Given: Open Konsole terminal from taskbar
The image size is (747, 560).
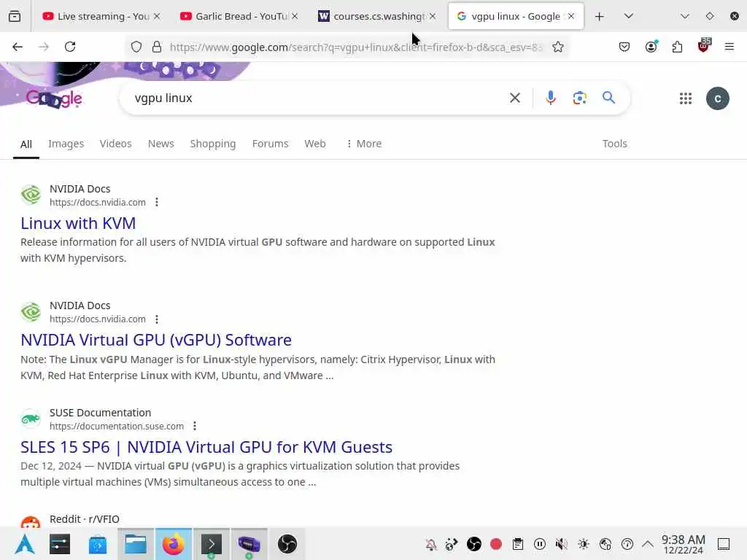Looking at the screenshot, I should pyautogui.click(x=211, y=544).
